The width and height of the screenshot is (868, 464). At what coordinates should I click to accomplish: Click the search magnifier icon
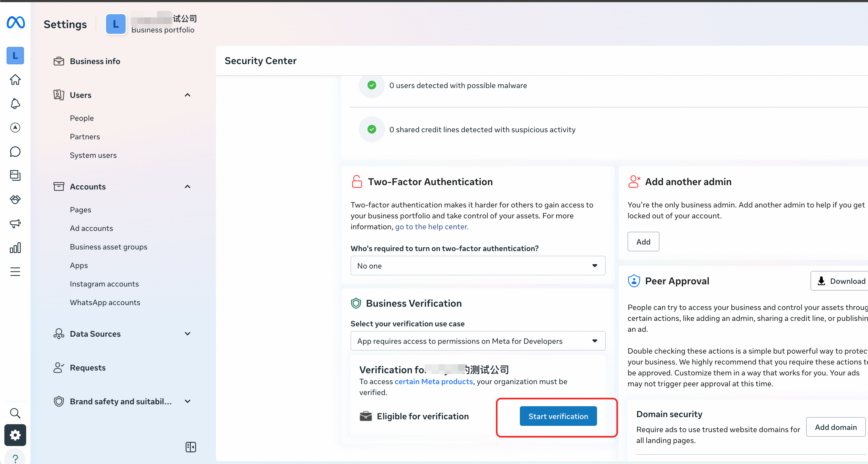pos(15,413)
